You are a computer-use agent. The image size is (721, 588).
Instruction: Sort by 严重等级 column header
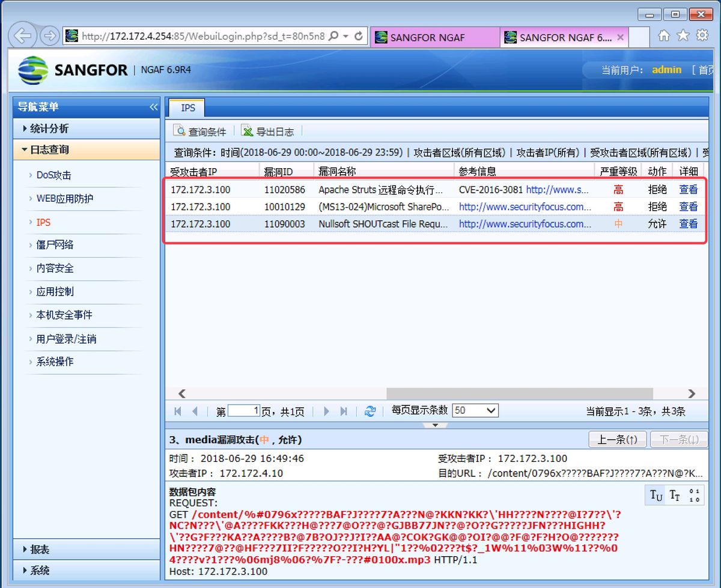(x=618, y=171)
